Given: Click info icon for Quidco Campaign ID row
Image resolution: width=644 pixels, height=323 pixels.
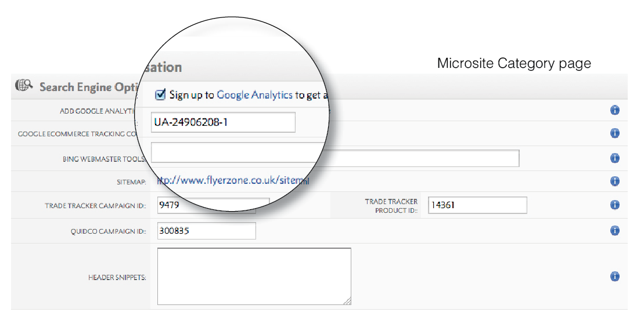Looking at the screenshot, I should click(x=614, y=231).
